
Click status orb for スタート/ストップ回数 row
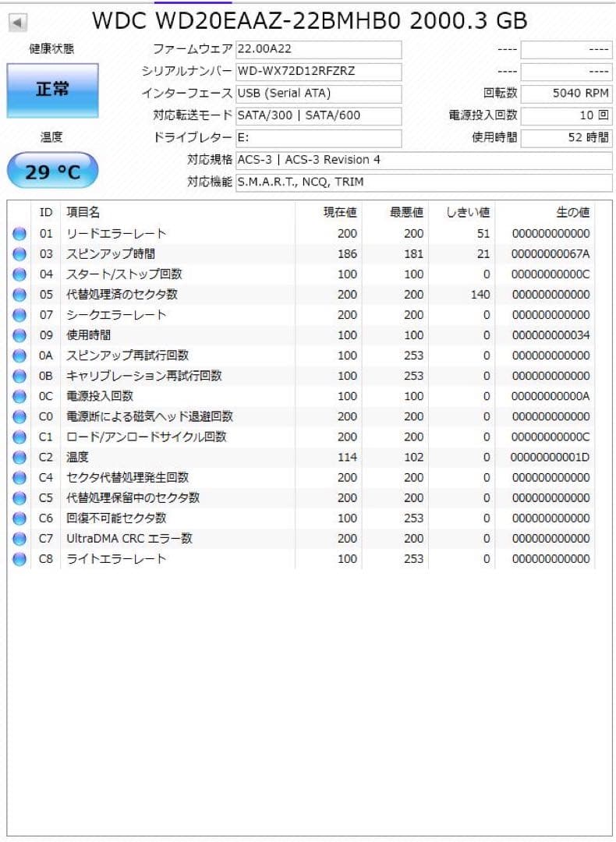[19, 274]
